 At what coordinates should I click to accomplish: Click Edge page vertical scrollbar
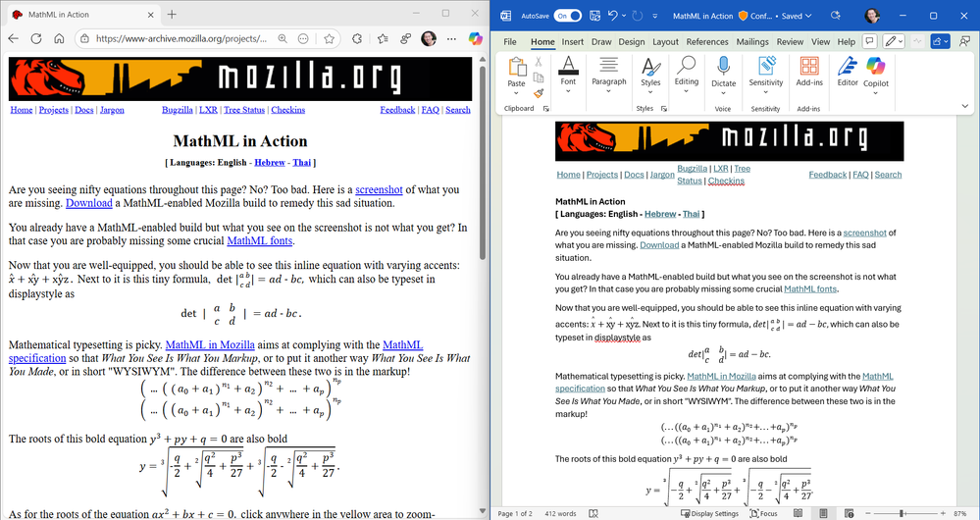(x=483, y=163)
